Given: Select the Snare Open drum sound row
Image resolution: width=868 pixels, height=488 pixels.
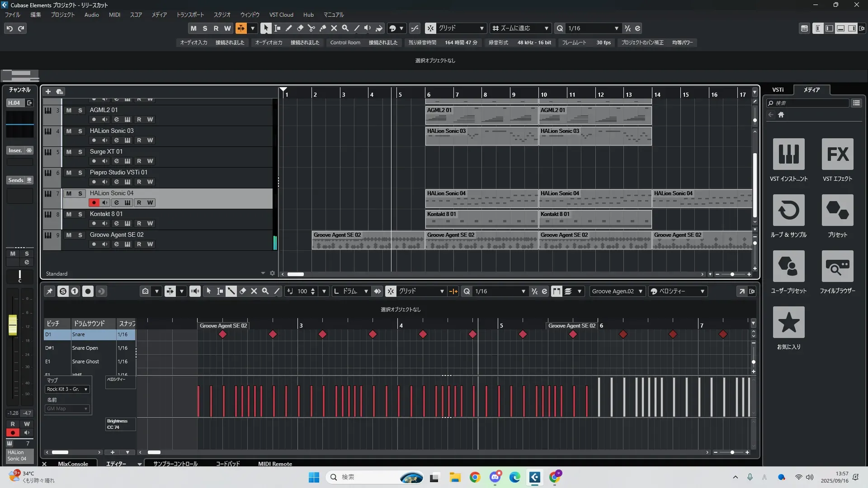Looking at the screenshot, I should click(x=85, y=348).
